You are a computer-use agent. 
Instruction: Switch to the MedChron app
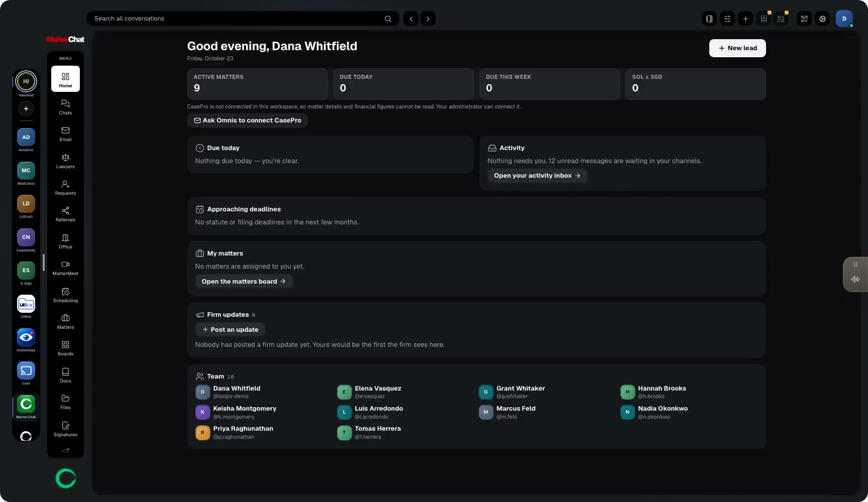(x=26, y=170)
